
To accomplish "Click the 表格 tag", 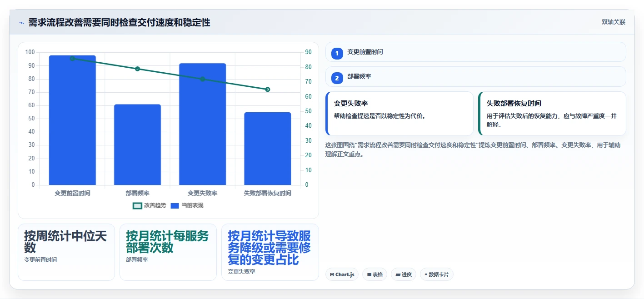I will (374, 274).
